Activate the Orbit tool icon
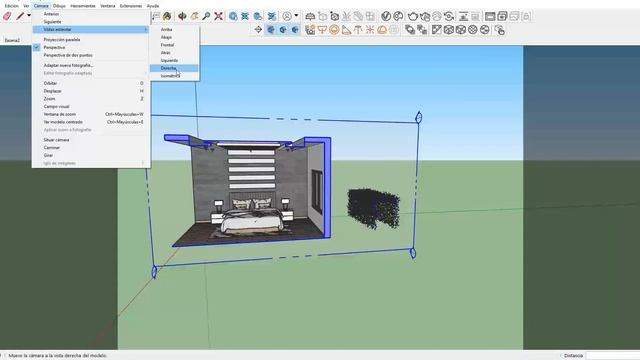The height and width of the screenshot is (360, 640). (x=182, y=16)
